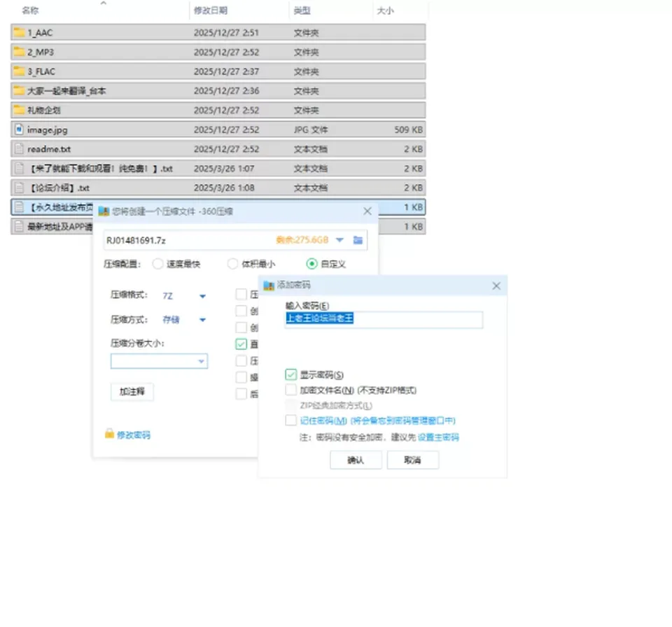Image resolution: width=672 pixels, height=627 pixels.
Task: Click the 360压缩 icon in the 您将创建一个压缩文件 title bar
Action: [104, 211]
